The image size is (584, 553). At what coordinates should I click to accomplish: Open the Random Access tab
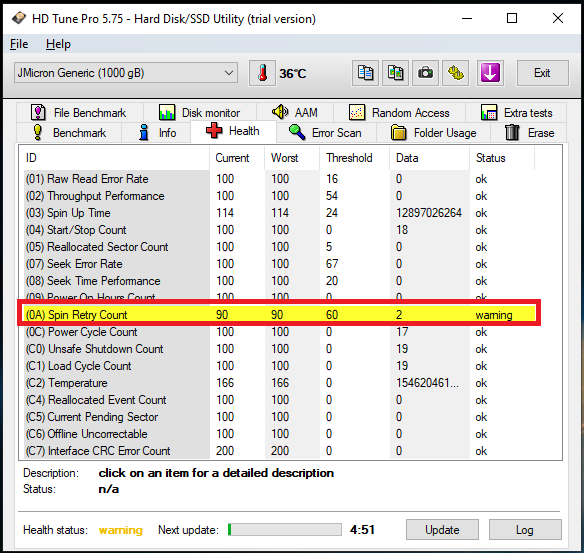click(399, 112)
